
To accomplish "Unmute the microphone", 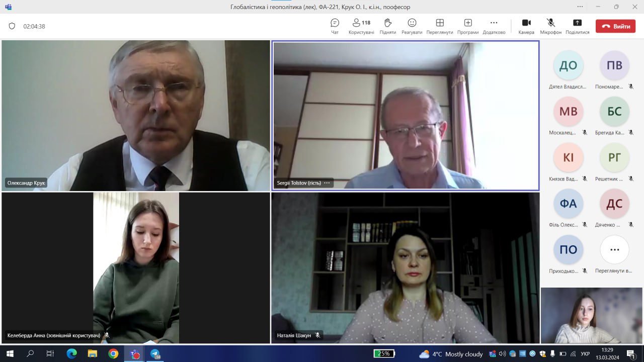I will pyautogui.click(x=550, y=26).
